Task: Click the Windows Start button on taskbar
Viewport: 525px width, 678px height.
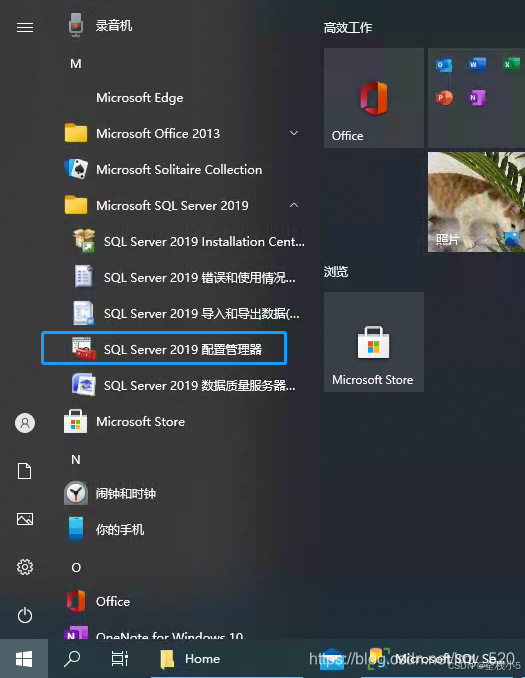Action: [24, 659]
